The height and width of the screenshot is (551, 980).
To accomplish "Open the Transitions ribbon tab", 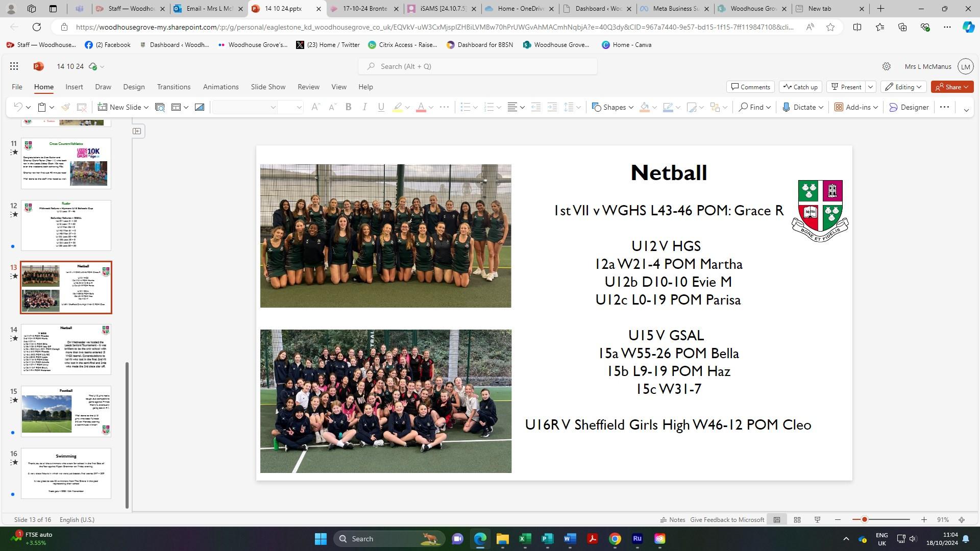I will pos(174,87).
